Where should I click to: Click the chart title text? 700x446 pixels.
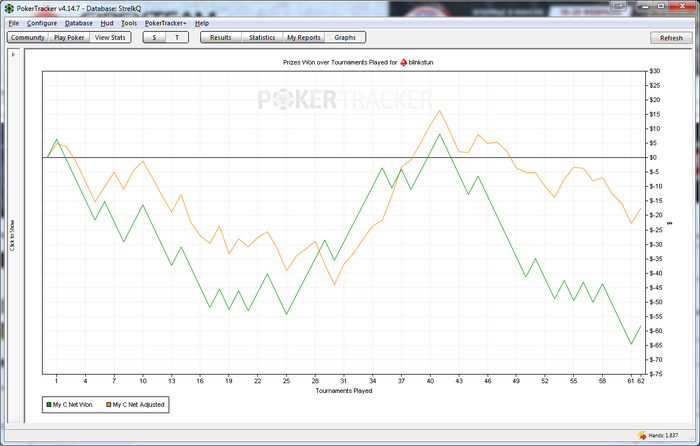pos(340,63)
